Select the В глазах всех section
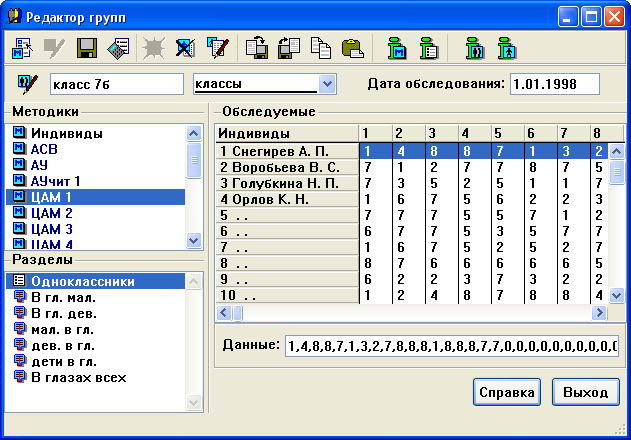This screenshot has height=440, width=631. point(95,377)
